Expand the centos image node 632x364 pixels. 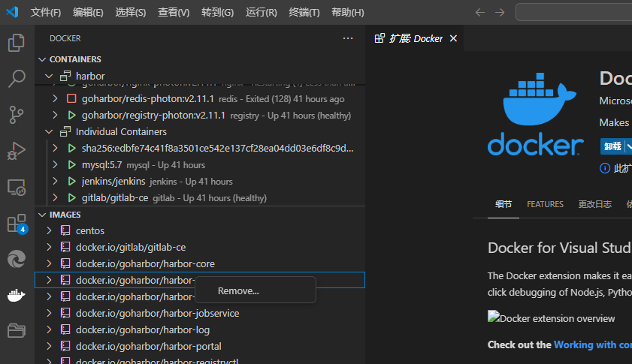click(x=49, y=230)
